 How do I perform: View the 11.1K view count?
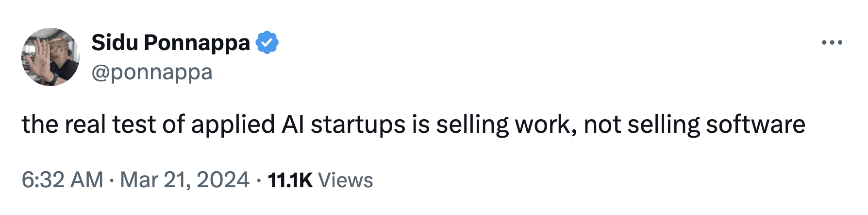[290, 180]
